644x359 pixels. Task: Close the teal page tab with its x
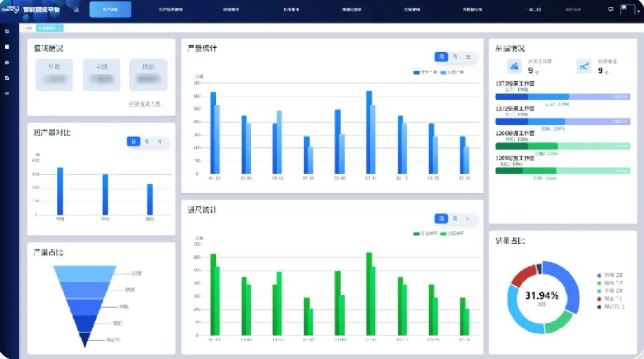(60, 28)
